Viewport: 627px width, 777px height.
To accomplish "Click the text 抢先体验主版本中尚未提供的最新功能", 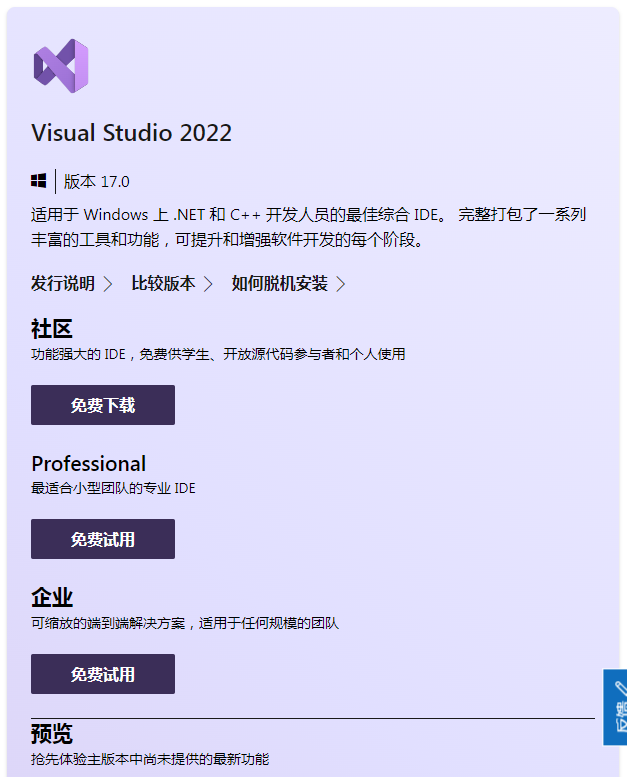I will click(150, 759).
